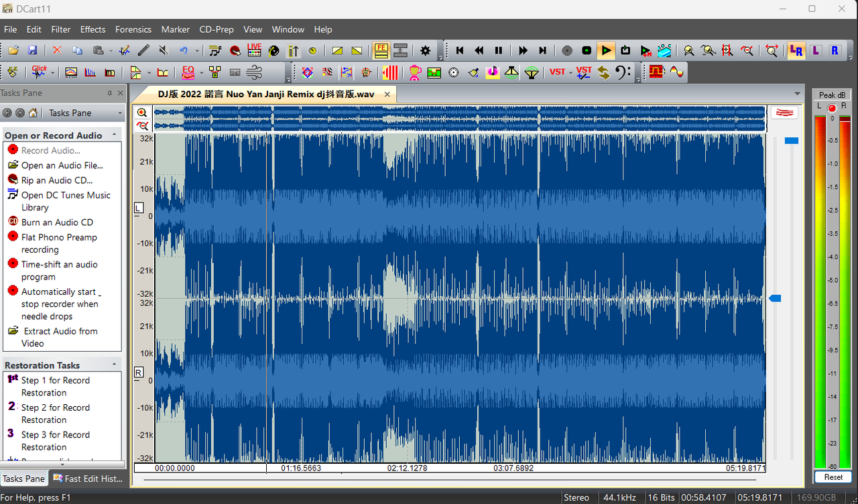Click the EQ filter icon
The width and height of the screenshot is (858, 504).
click(x=188, y=72)
